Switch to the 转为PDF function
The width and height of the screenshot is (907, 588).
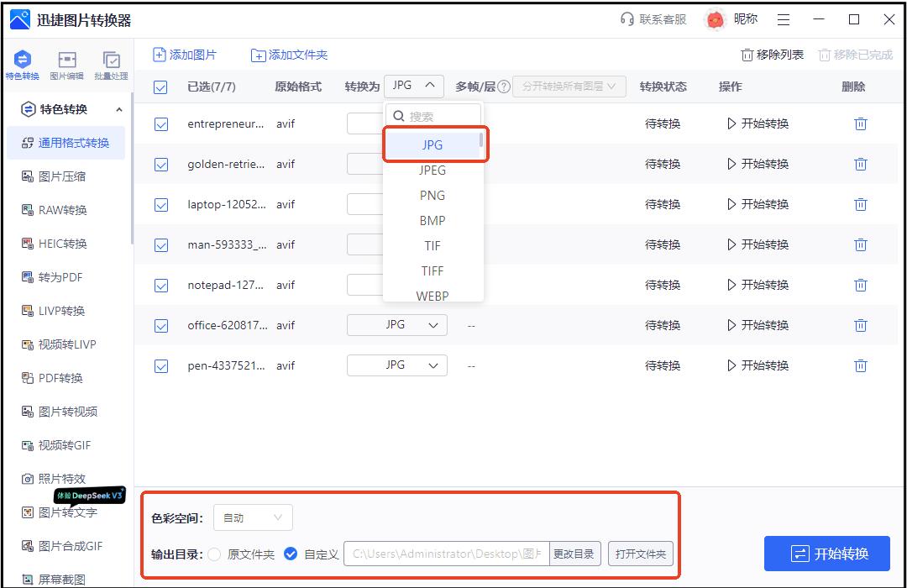point(59,277)
